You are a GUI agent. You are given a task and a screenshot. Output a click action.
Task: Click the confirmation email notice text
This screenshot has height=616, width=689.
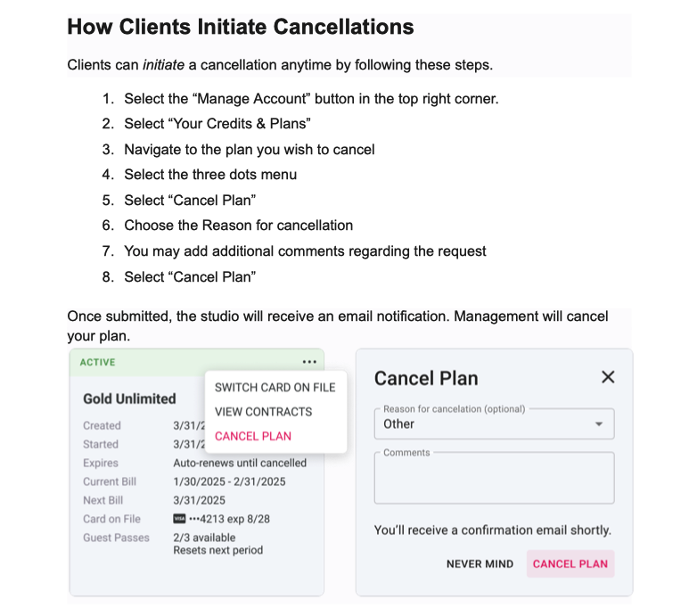click(492, 530)
